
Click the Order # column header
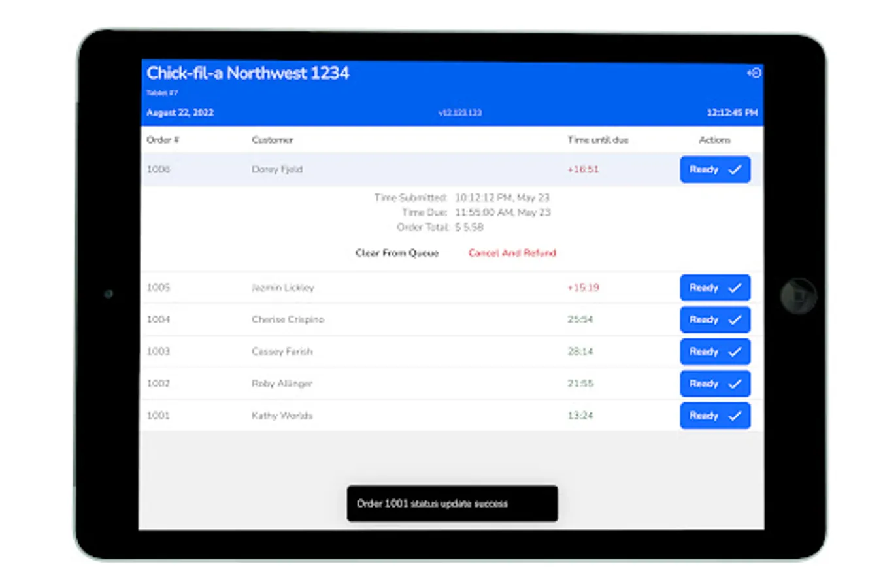[163, 140]
